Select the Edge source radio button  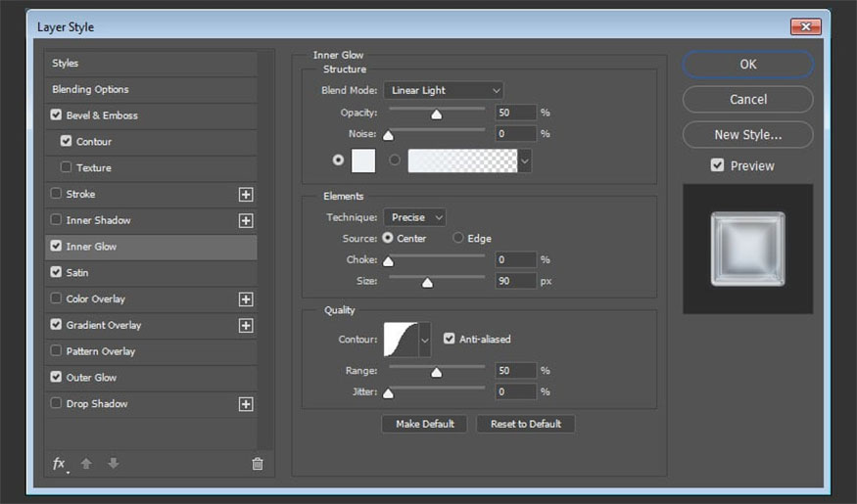click(x=458, y=238)
